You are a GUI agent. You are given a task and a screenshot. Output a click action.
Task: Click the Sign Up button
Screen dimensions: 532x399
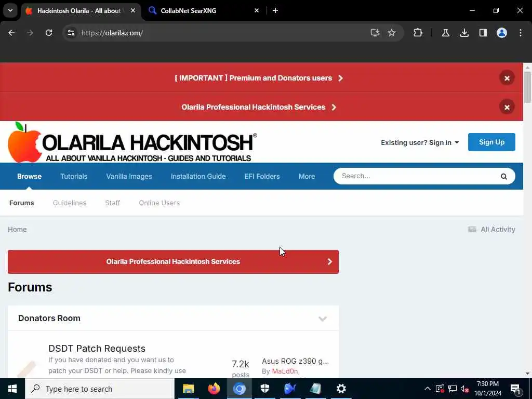tap(491, 142)
